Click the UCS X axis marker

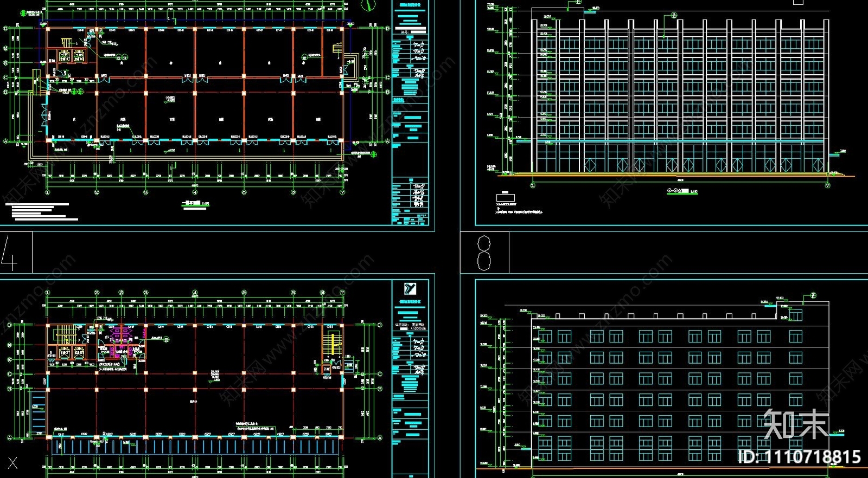click(12, 463)
